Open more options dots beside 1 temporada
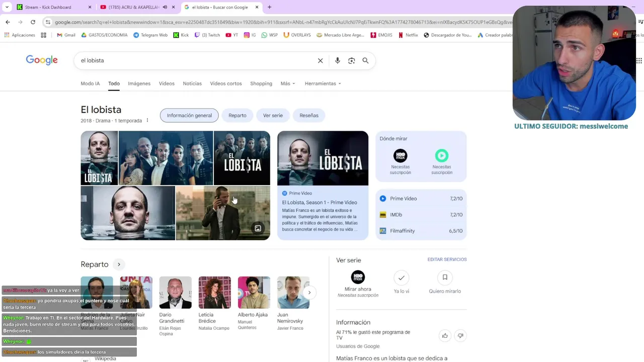 147,121
